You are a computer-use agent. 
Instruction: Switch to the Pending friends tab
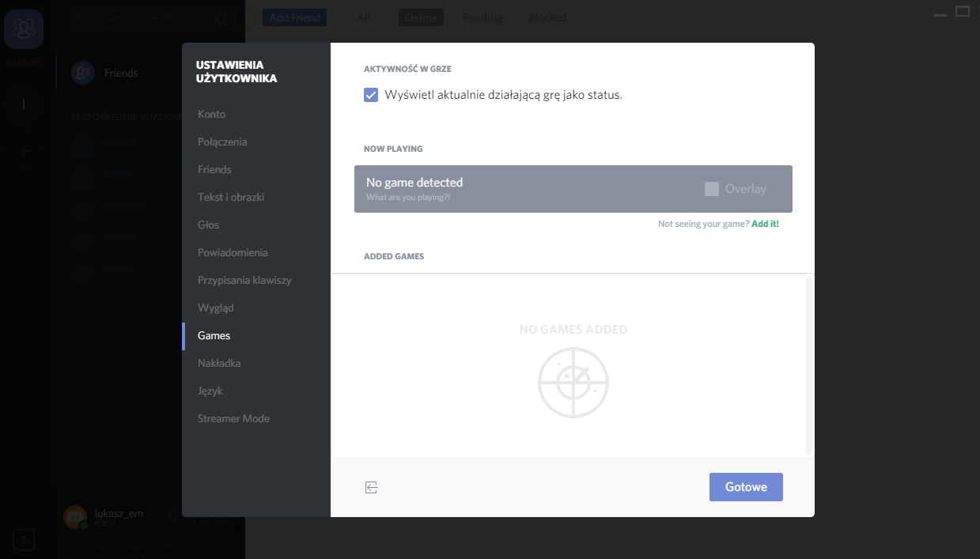(x=482, y=17)
